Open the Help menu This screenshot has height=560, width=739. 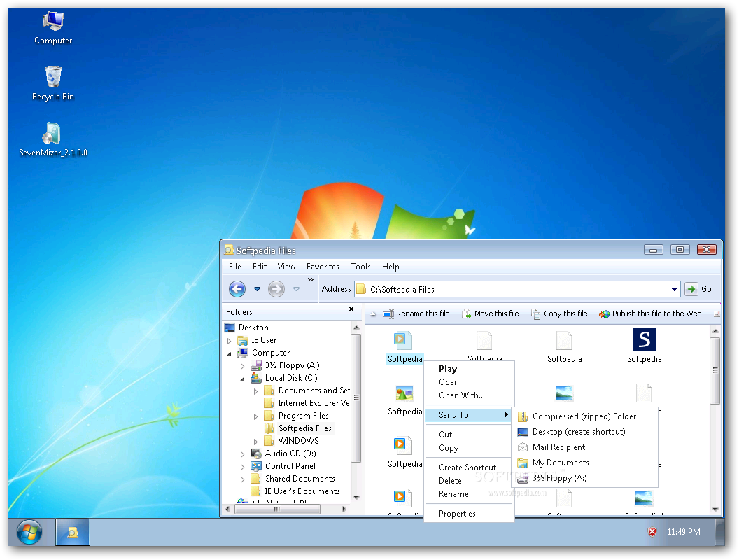tap(390, 267)
